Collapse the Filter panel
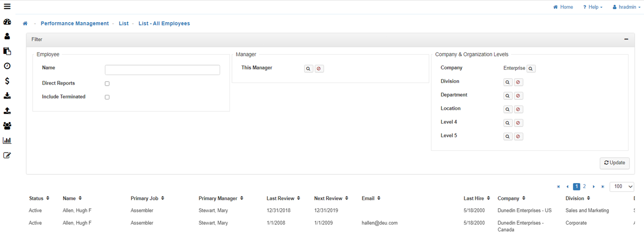This screenshot has height=234, width=644. pyautogui.click(x=626, y=39)
